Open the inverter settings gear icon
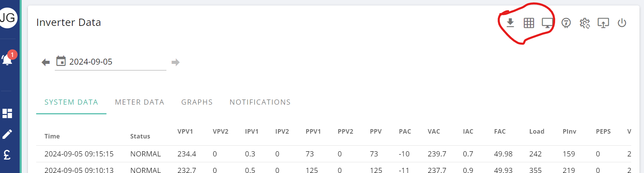This screenshot has height=173, width=644. pos(585,23)
